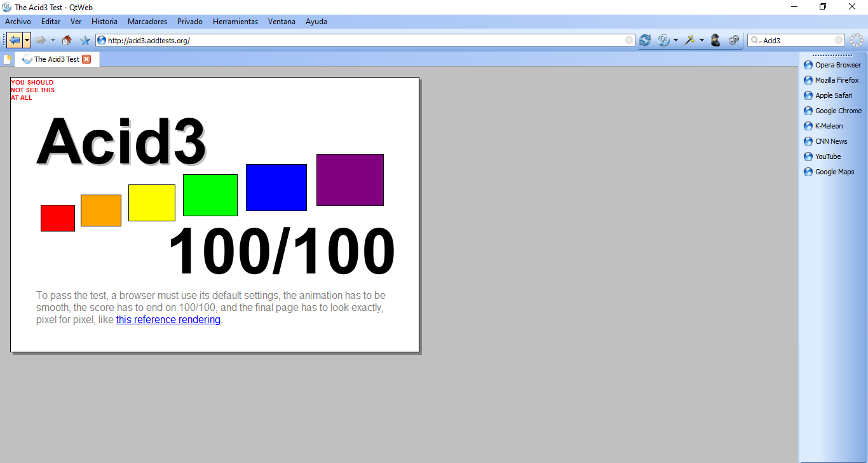This screenshot has width=868, height=463.
Task: Select The Acid3 Test tab
Action: coord(57,59)
